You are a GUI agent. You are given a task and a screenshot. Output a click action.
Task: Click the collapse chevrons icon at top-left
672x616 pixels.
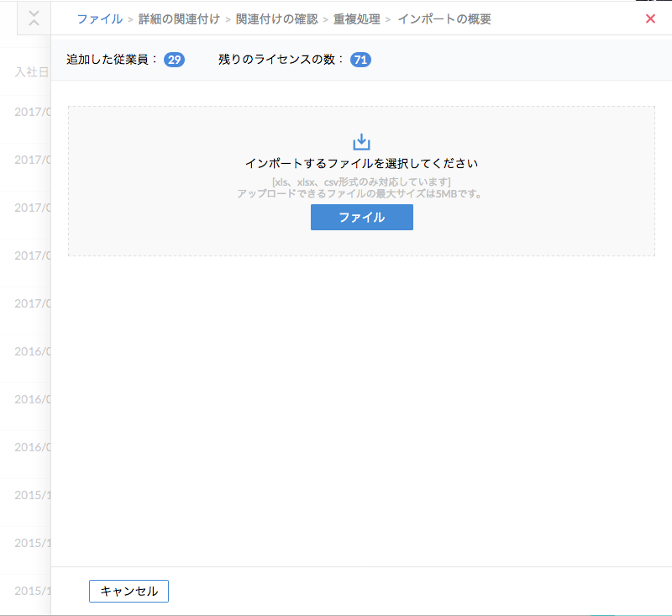click(x=34, y=18)
